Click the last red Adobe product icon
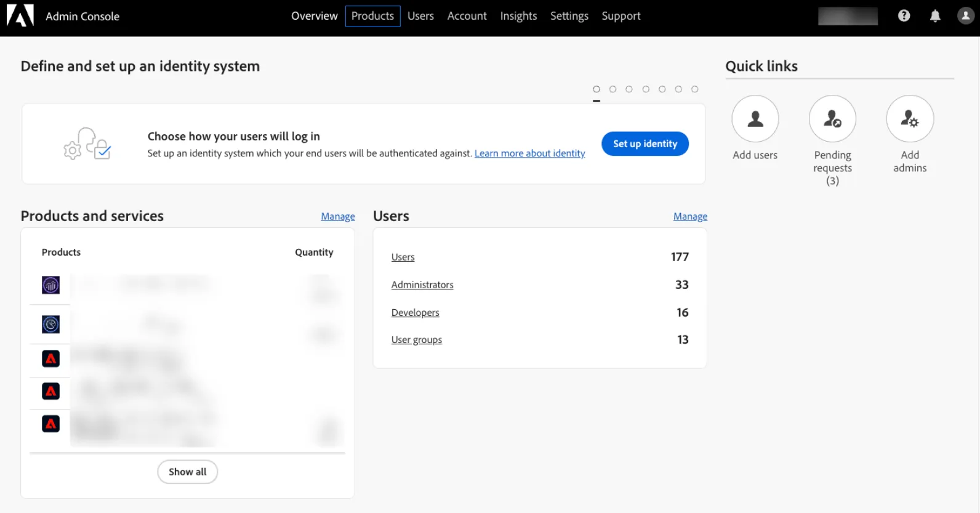Image resolution: width=980 pixels, height=513 pixels. click(51, 424)
